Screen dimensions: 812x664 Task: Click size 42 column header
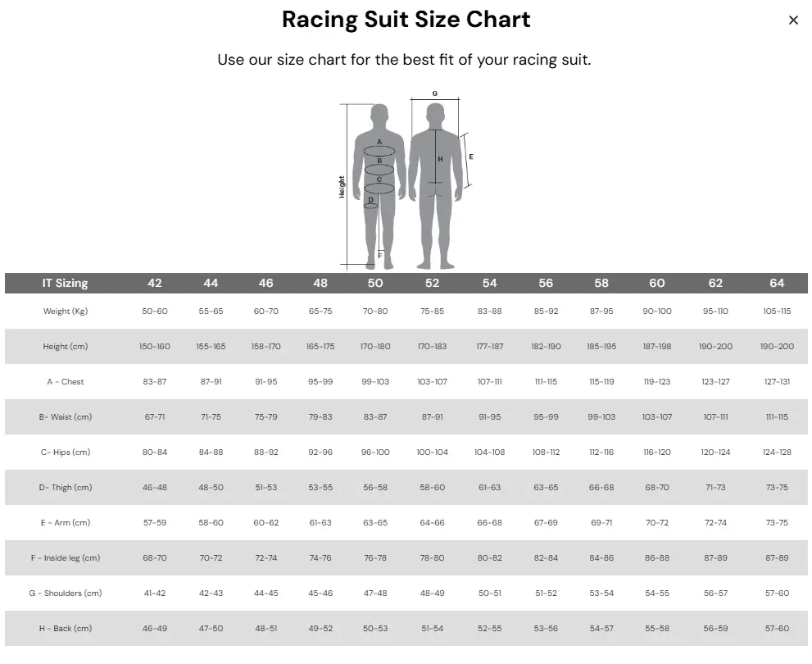coord(155,283)
